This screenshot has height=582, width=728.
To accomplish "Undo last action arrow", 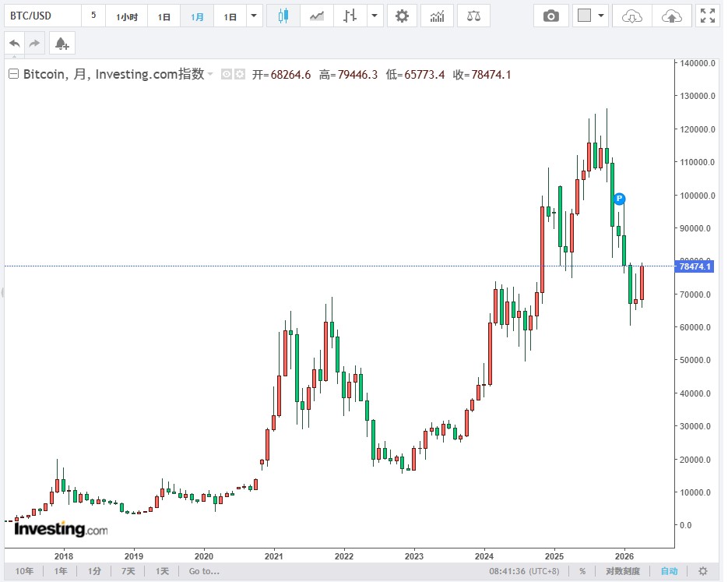I will point(14,44).
